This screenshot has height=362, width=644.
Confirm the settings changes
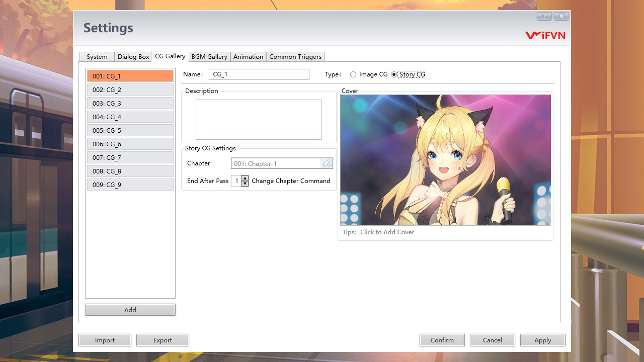[442, 340]
